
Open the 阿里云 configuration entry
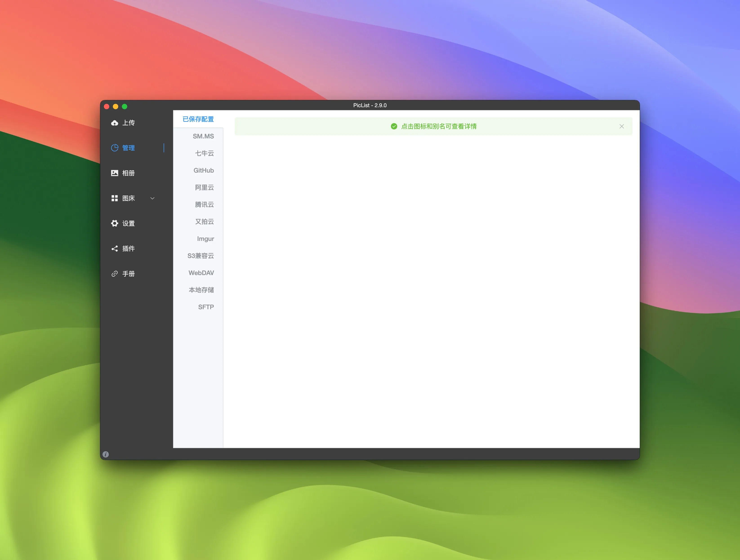pos(204,187)
